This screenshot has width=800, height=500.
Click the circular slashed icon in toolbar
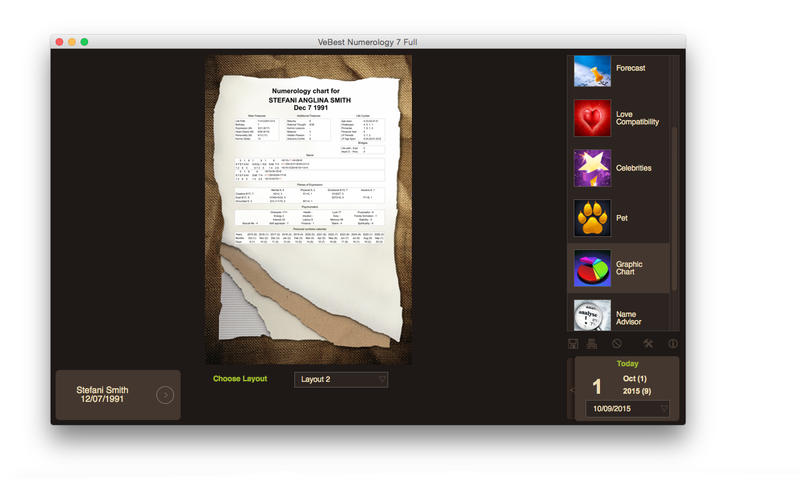tap(617, 344)
